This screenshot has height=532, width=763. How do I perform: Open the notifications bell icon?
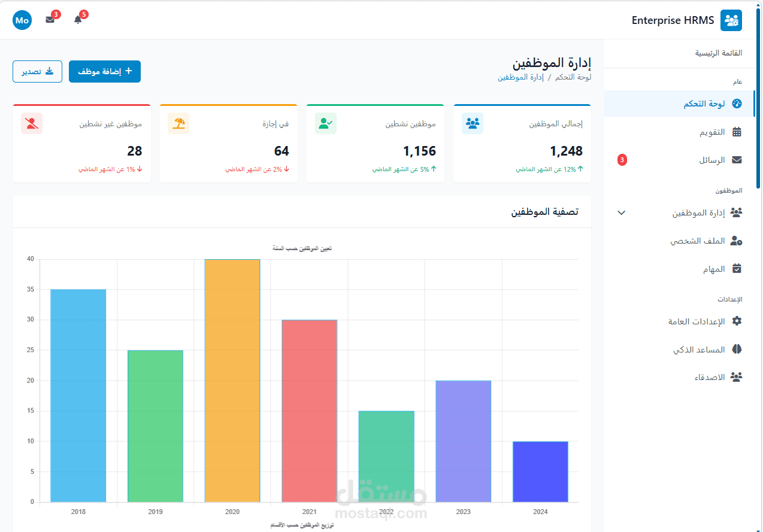point(78,20)
